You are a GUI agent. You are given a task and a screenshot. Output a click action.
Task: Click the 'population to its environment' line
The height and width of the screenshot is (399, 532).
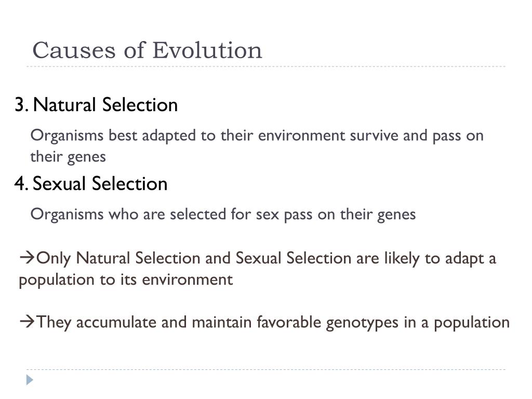[x=126, y=280]
